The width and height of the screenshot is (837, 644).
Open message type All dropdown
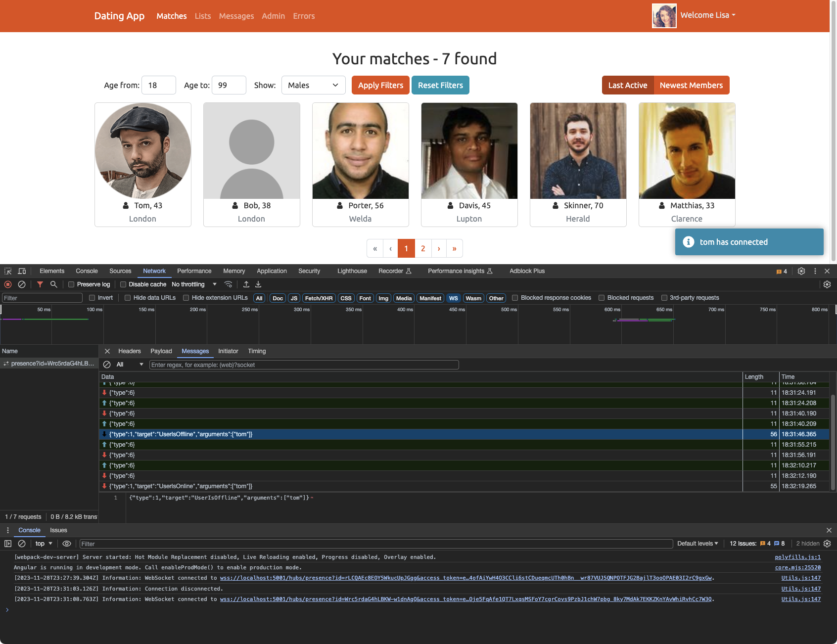(x=130, y=365)
